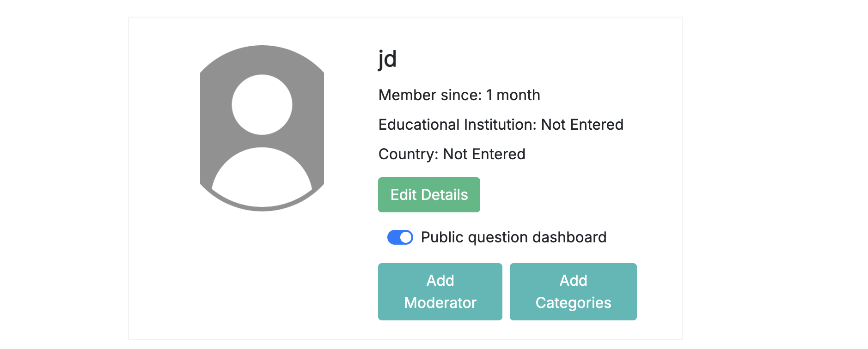Click the "Country" label
Image resolution: width=868 pixels, height=349 pixels.
pyautogui.click(x=408, y=154)
